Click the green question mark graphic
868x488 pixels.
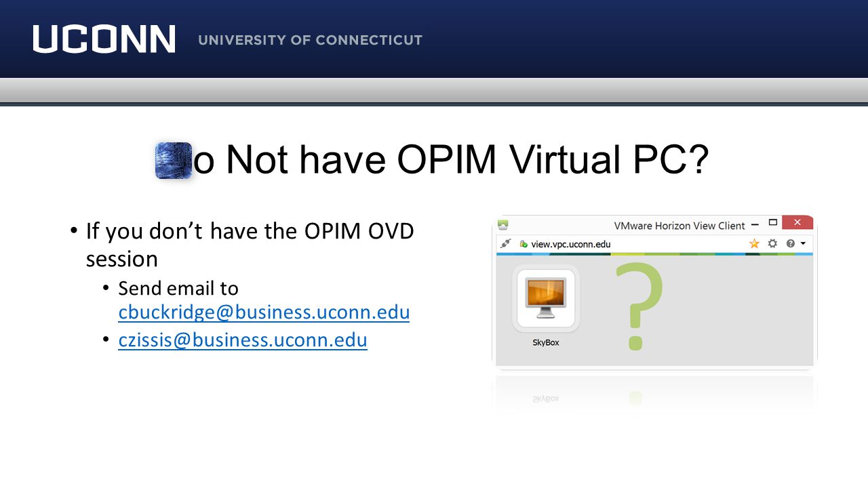638,308
